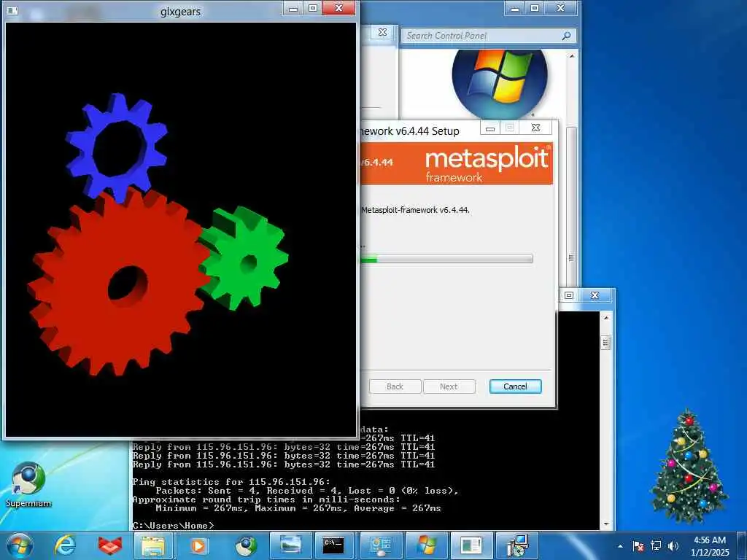The width and height of the screenshot is (747, 560).
Task: Open the Windows Start menu orb
Action: click(x=20, y=545)
